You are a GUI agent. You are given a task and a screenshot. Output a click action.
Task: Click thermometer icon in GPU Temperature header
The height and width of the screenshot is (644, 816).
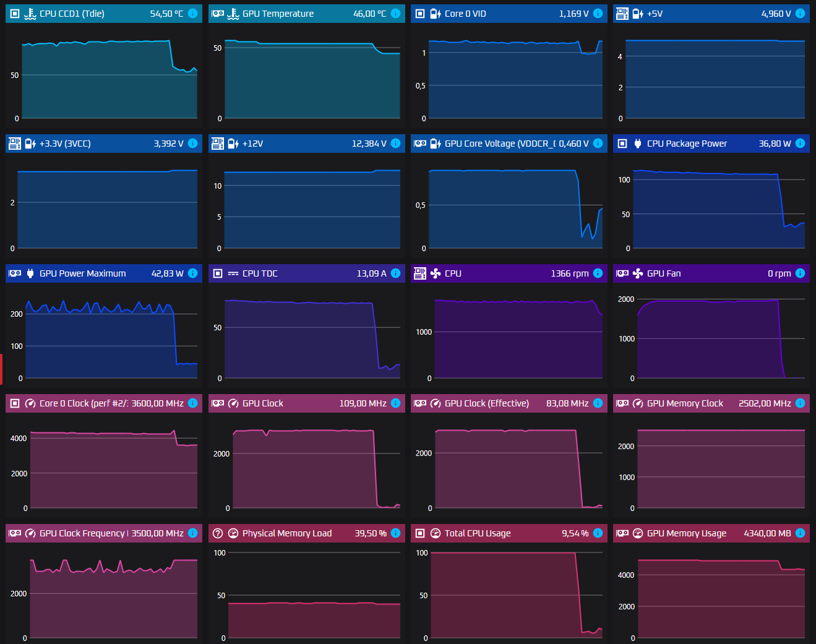coord(233,14)
